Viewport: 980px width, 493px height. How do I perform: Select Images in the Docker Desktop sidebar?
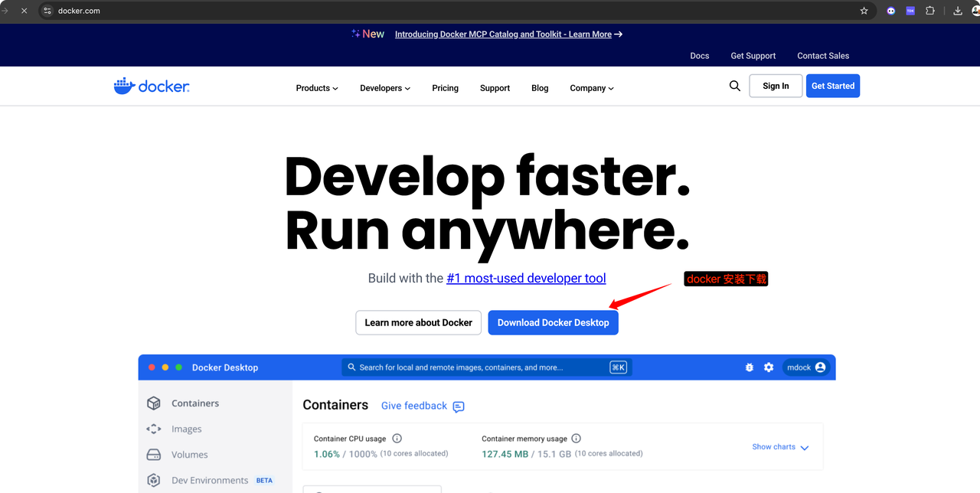[x=187, y=429]
